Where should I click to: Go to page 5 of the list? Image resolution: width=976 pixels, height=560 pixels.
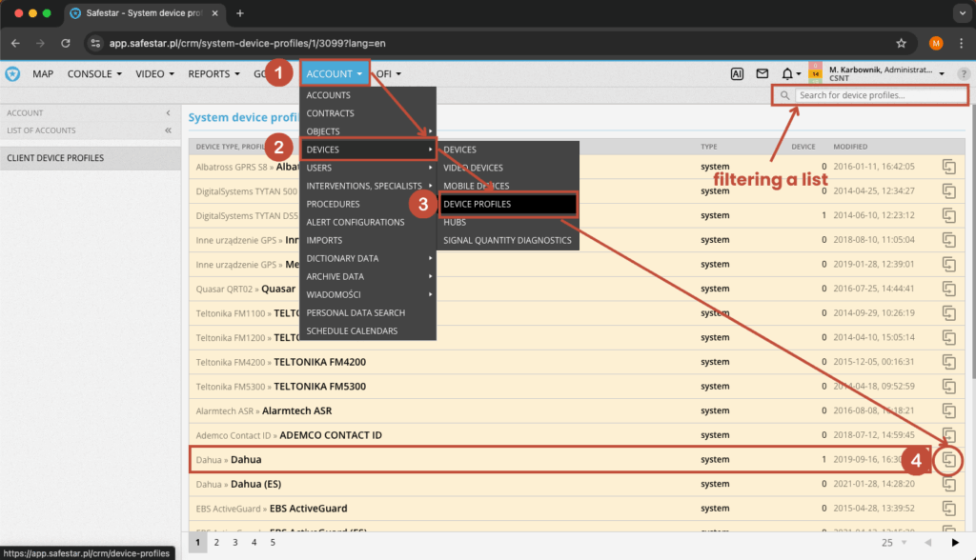point(273,543)
